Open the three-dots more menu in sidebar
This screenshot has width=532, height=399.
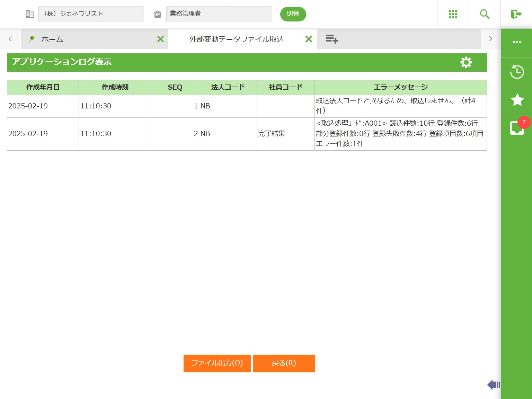pyautogui.click(x=517, y=42)
